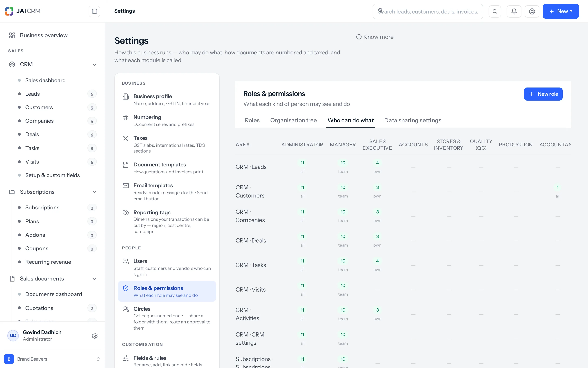Click the Business overview grid icon

tap(12, 35)
